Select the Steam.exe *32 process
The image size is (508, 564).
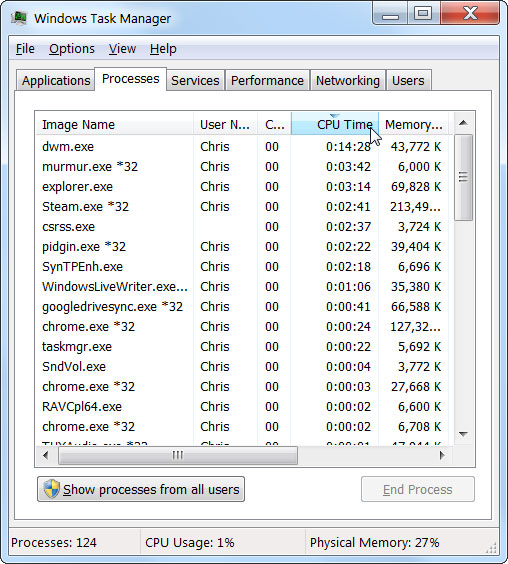pos(242,207)
